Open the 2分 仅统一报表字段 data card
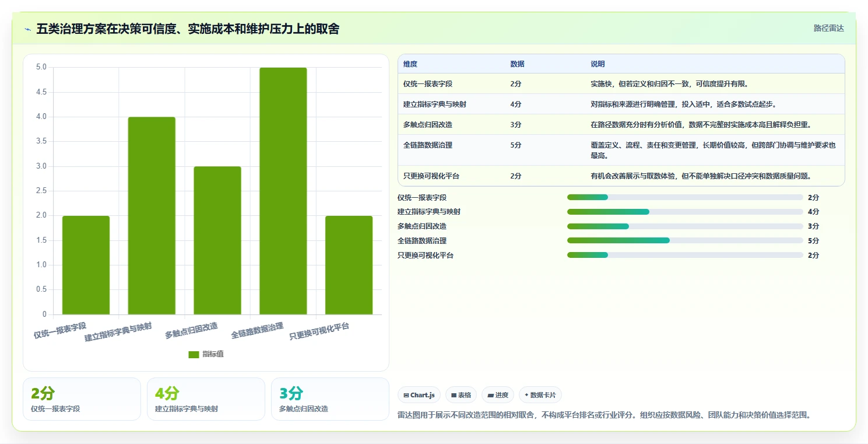Viewport: 868px width, 444px height. click(x=82, y=399)
